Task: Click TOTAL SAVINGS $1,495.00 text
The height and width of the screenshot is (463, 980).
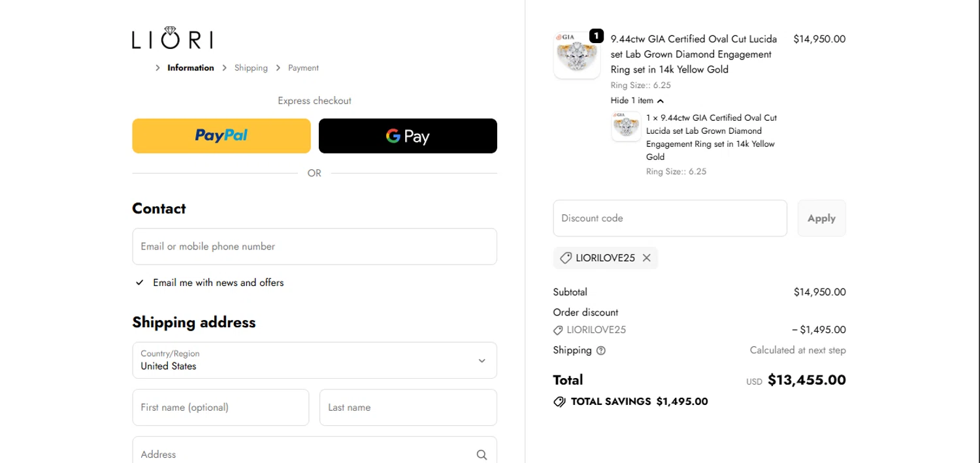Action: point(639,402)
